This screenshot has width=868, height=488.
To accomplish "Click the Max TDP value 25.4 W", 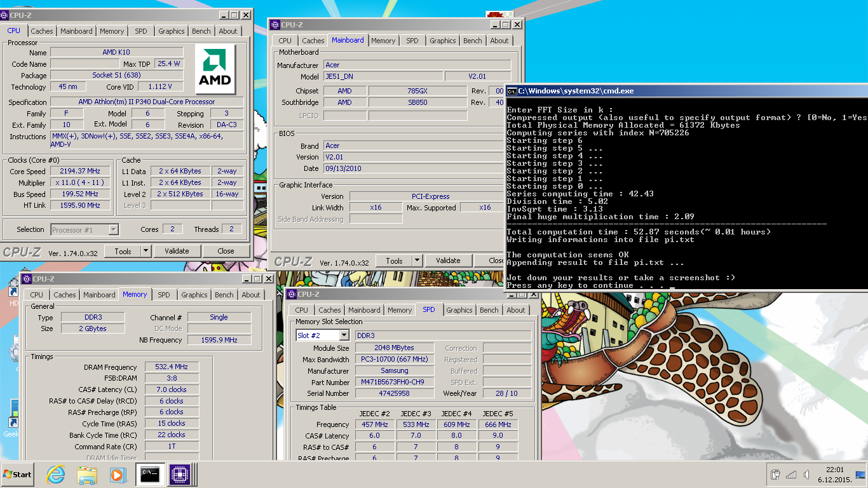I will click(x=169, y=64).
